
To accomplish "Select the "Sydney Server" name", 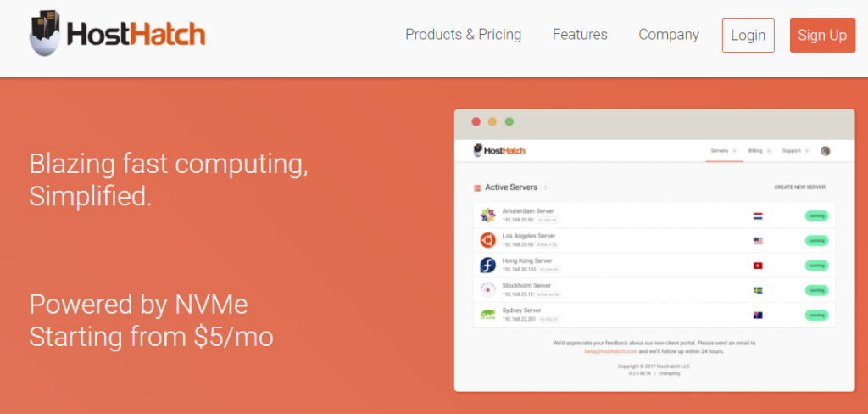I will click(x=521, y=310).
